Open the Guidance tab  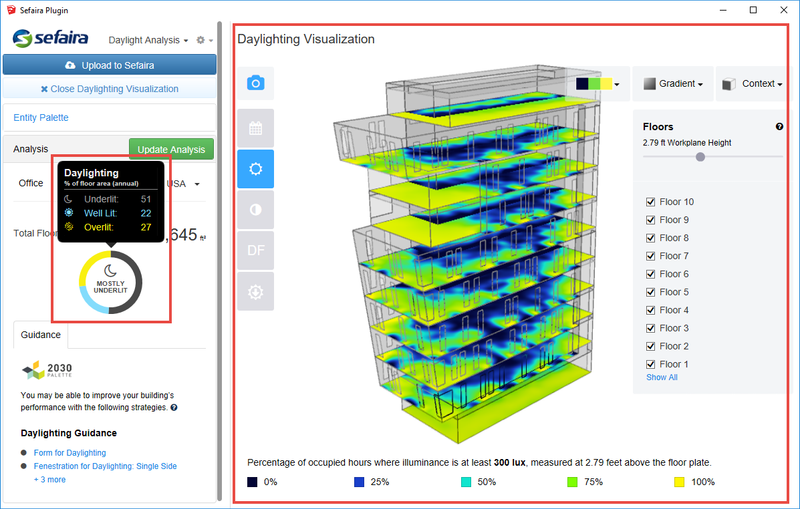(41, 335)
